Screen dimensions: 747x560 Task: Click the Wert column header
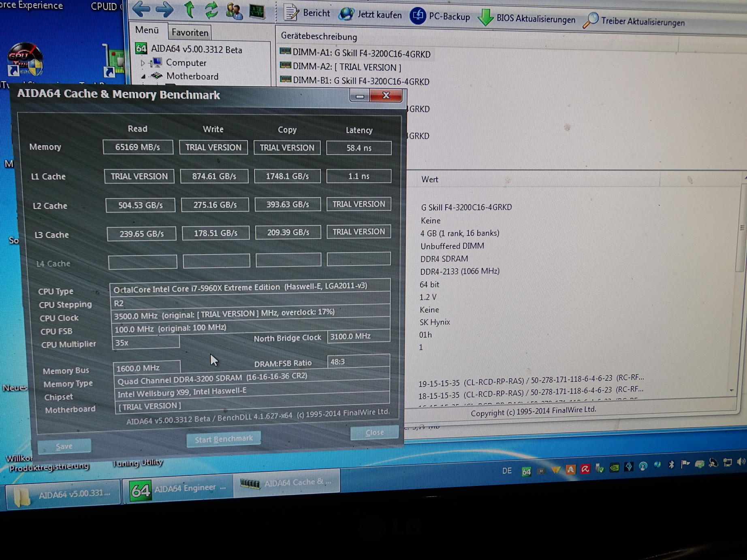click(x=430, y=179)
